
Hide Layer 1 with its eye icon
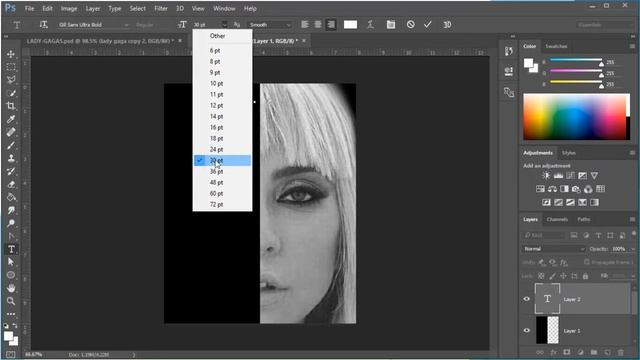pyautogui.click(x=527, y=330)
